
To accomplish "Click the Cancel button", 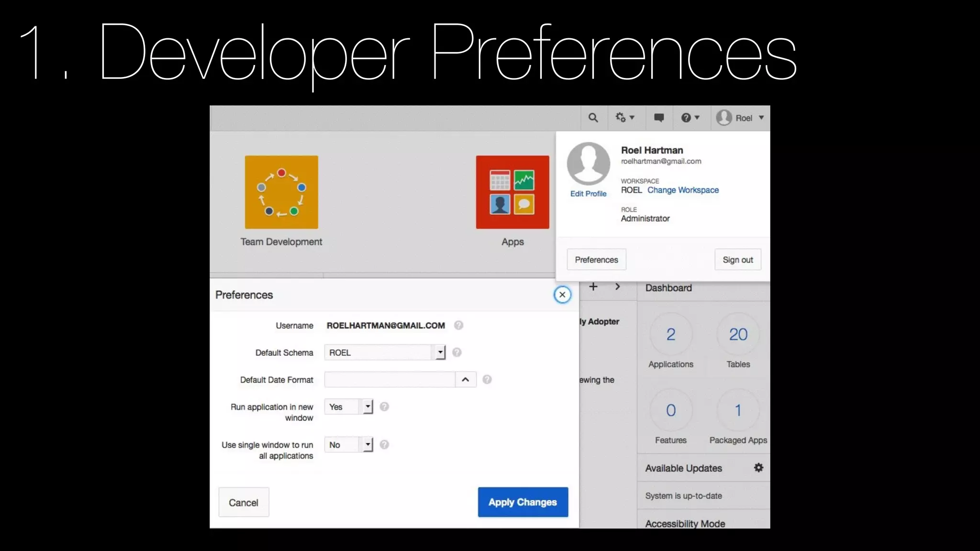I will click(x=244, y=502).
